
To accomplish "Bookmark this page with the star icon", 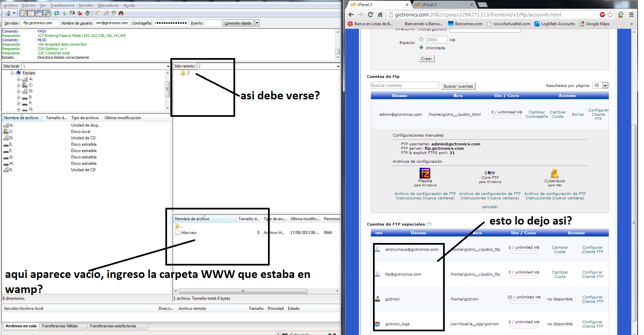I will click(x=610, y=14).
